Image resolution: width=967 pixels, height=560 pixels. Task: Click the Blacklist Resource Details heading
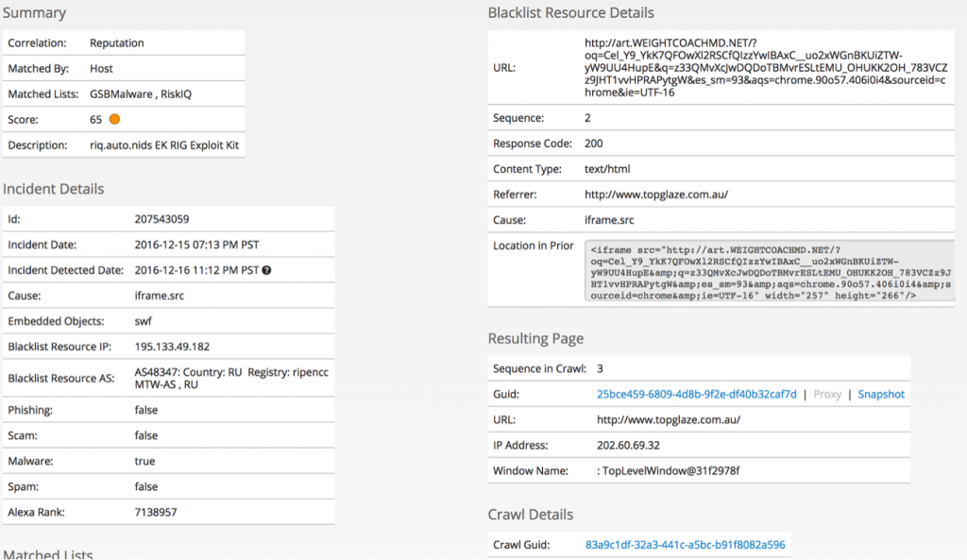(x=570, y=12)
